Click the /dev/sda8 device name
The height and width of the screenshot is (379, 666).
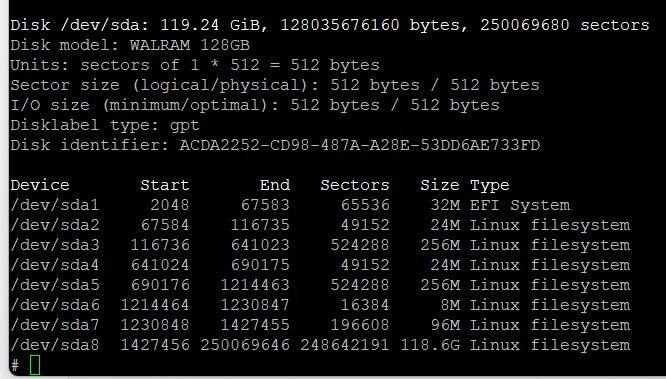click(55, 345)
